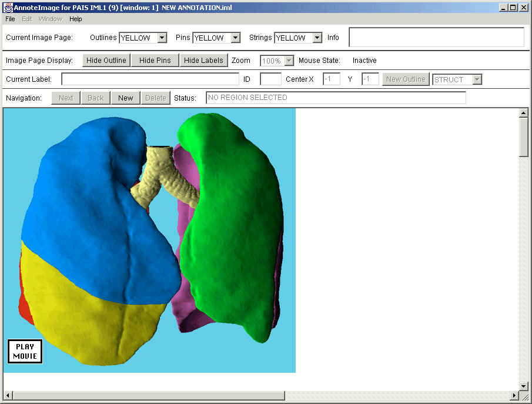This screenshot has width=532, height=404.
Task: Click the left arrow on the horizontal scrollbar
Action: click(x=8, y=395)
